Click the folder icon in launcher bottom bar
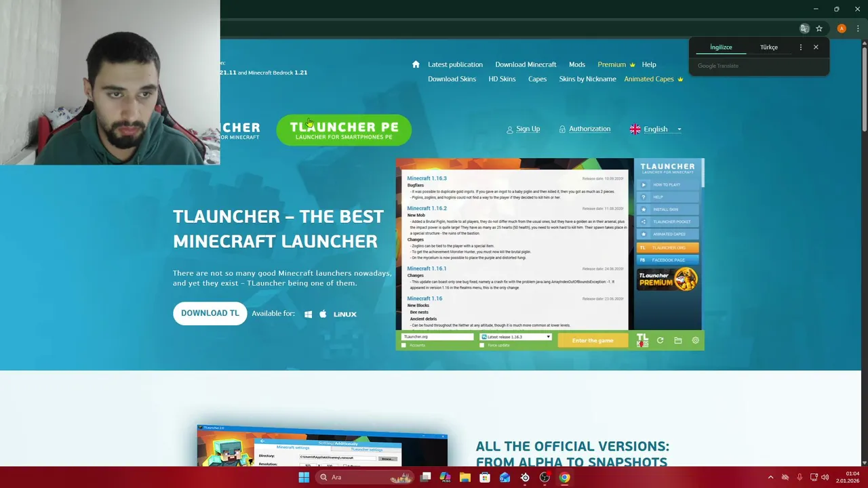The image size is (868, 488). (677, 340)
